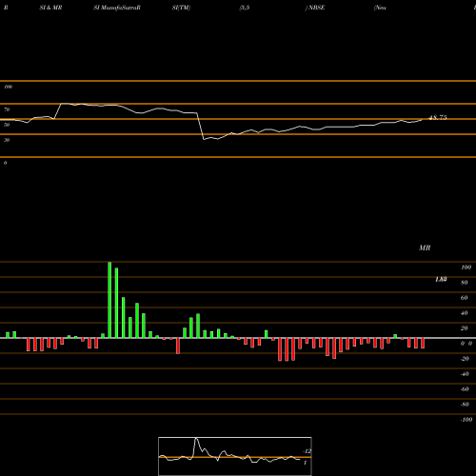Click the 100 level label on upper chart

(x=8, y=87)
